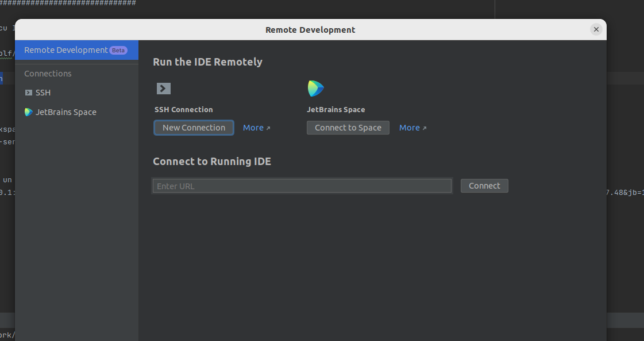Image resolution: width=644 pixels, height=341 pixels.
Task: Click the Connect button for a running IDE
Action: tap(484, 185)
